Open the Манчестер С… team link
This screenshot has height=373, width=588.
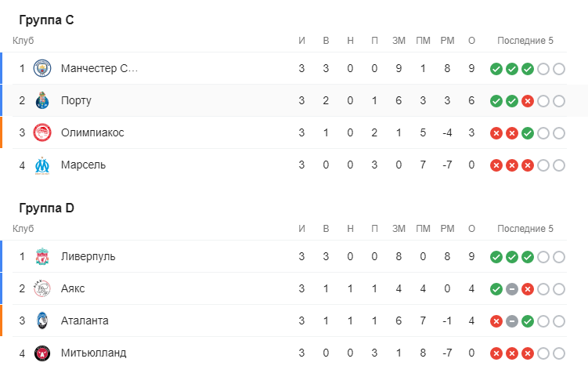tap(99, 69)
